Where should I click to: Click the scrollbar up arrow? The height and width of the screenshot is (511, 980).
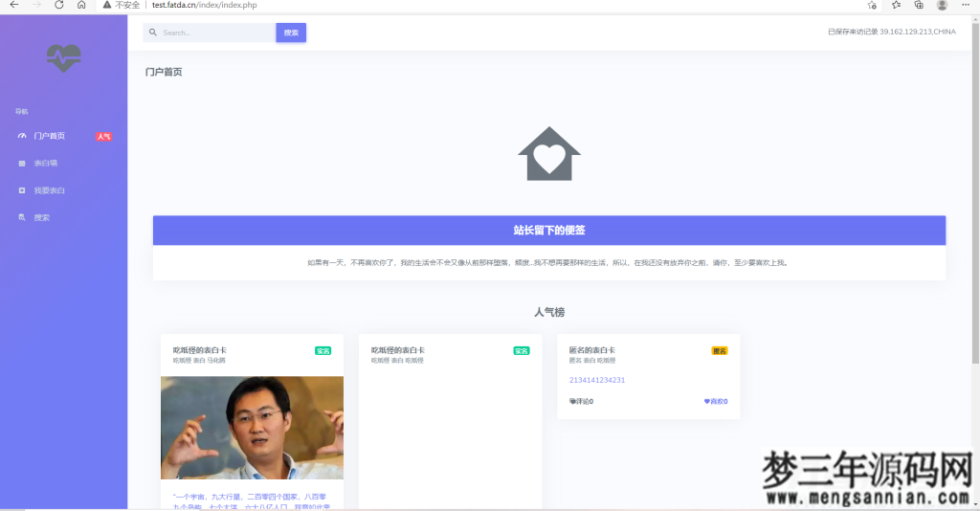(x=975, y=17)
